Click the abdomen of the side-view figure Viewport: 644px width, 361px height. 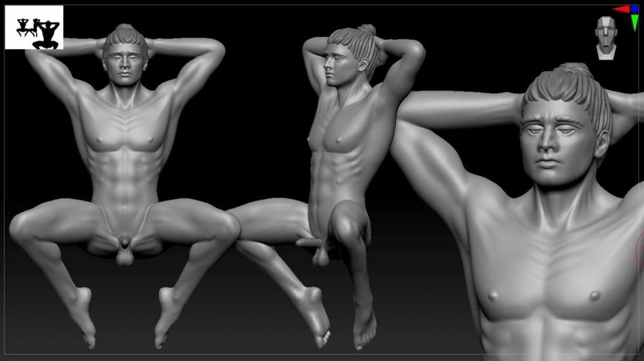[x=328, y=174]
